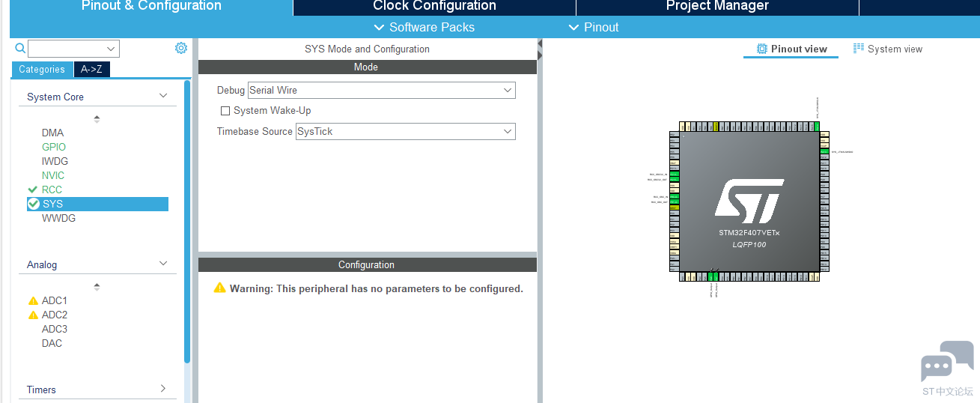Expand the Pinout menu
This screenshot has height=403, width=980.
594,27
